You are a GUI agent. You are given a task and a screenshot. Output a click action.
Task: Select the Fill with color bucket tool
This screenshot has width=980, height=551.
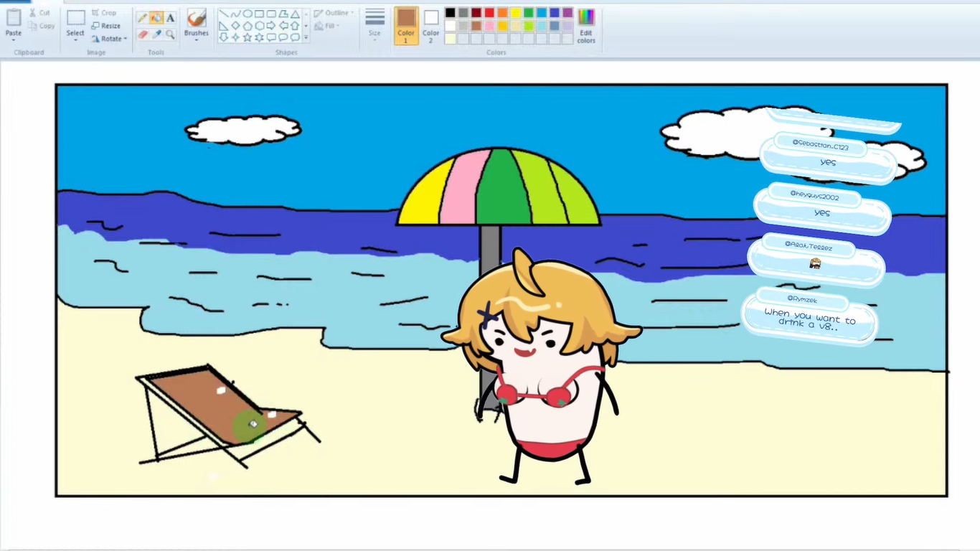click(x=156, y=18)
